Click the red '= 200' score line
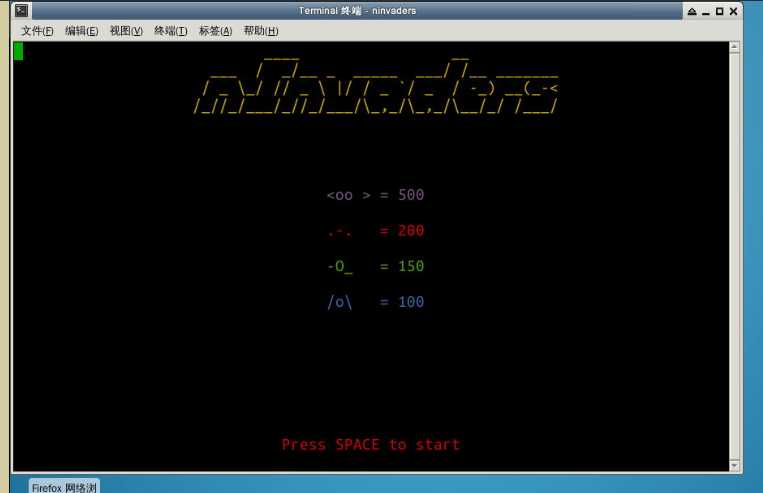The image size is (763, 493). 375,231
